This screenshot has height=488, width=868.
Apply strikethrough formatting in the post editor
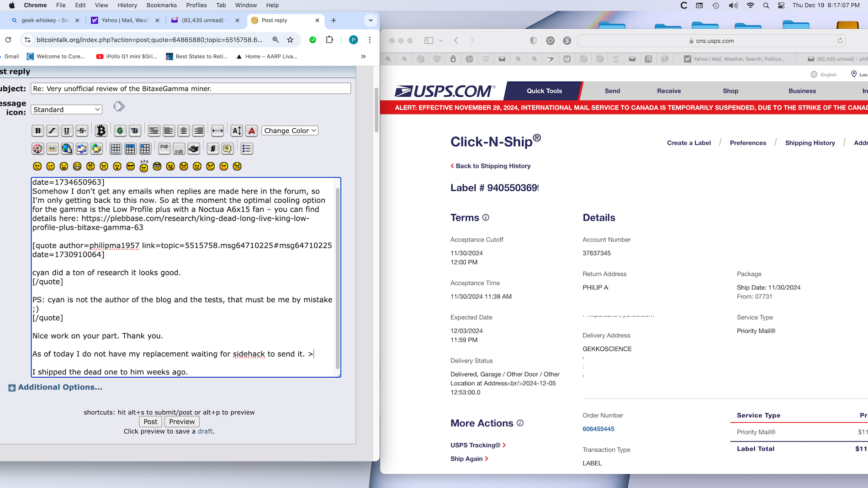point(82,131)
